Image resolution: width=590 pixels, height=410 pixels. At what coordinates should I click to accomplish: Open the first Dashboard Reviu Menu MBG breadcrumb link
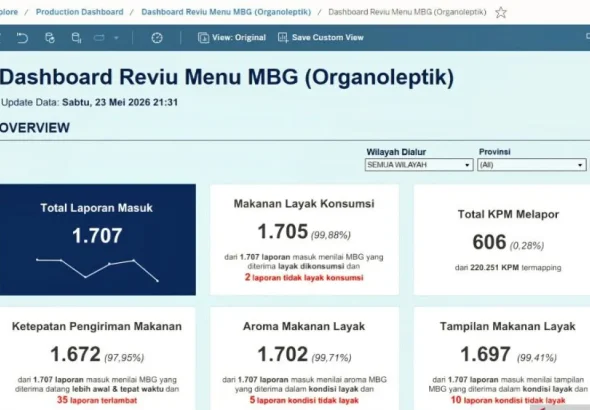(x=226, y=12)
